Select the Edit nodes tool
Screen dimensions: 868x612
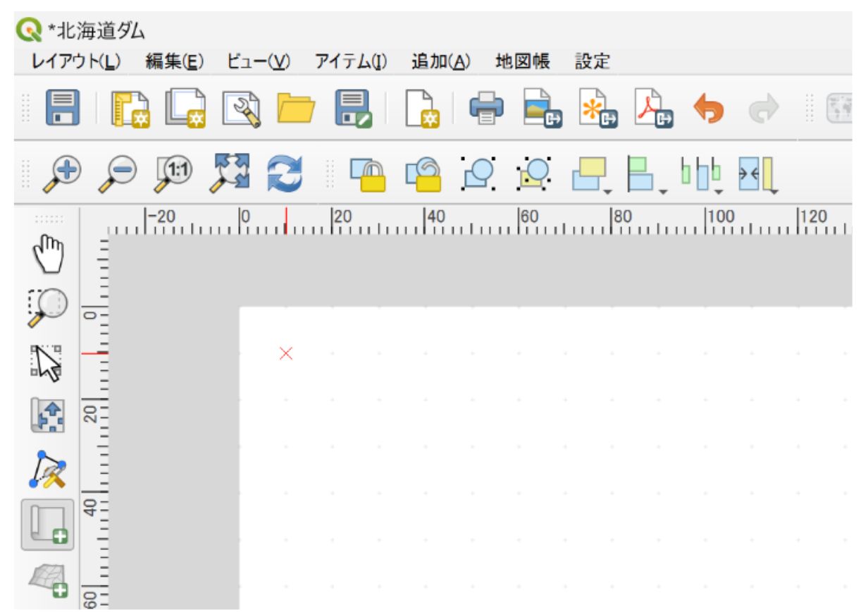[48, 470]
